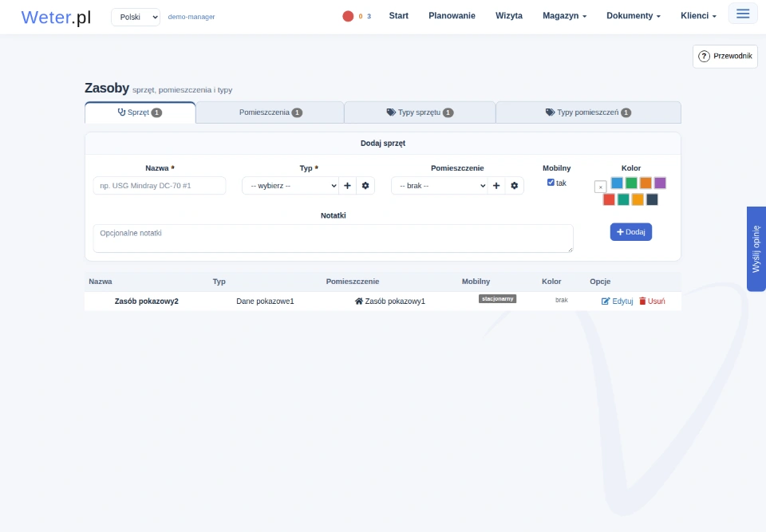Open the Wyślij opinię feedback tab

point(756,249)
